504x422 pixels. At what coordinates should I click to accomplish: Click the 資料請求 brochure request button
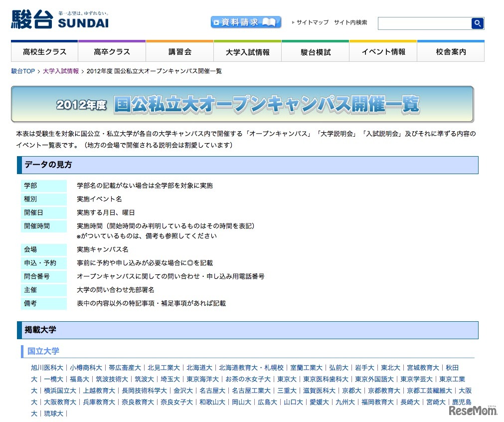click(245, 22)
